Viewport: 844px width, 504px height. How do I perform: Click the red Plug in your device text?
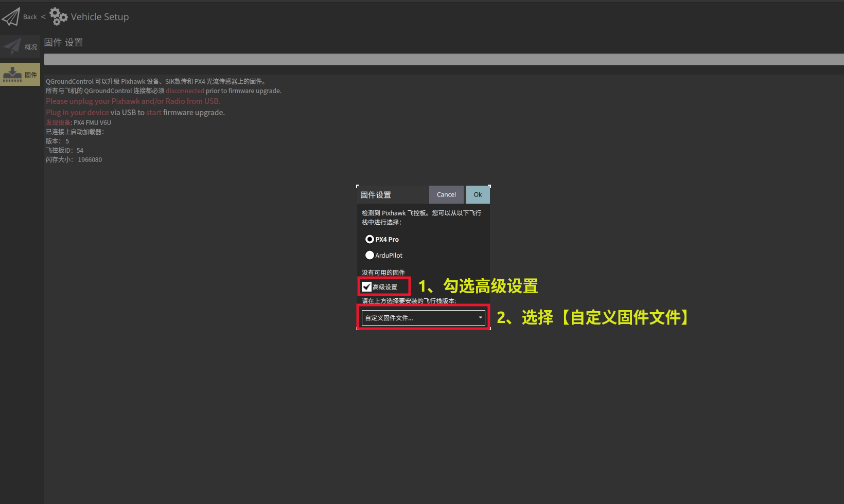tap(77, 112)
